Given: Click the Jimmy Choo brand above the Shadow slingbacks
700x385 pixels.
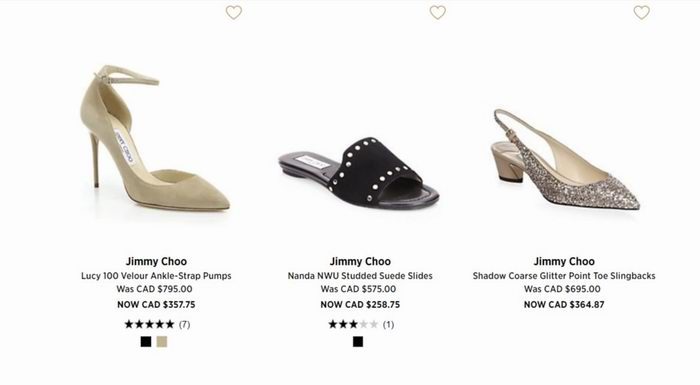Looking at the screenshot, I should tap(564, 261).
